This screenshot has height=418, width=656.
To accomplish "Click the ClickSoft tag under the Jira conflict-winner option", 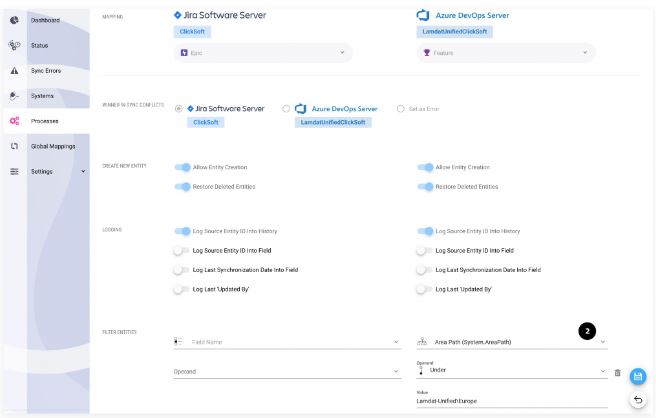I will [205, 122].
